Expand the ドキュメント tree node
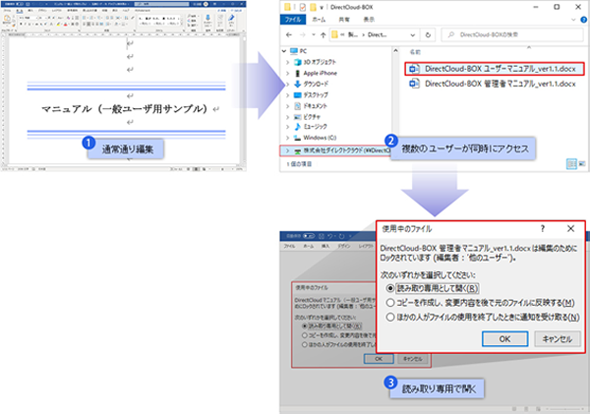The width and height of the screenshot is (590, 414). pos(288,106)
